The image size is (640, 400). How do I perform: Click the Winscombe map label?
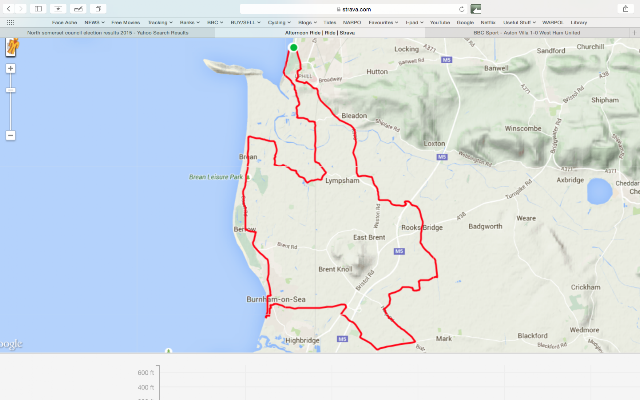[523, 128]
